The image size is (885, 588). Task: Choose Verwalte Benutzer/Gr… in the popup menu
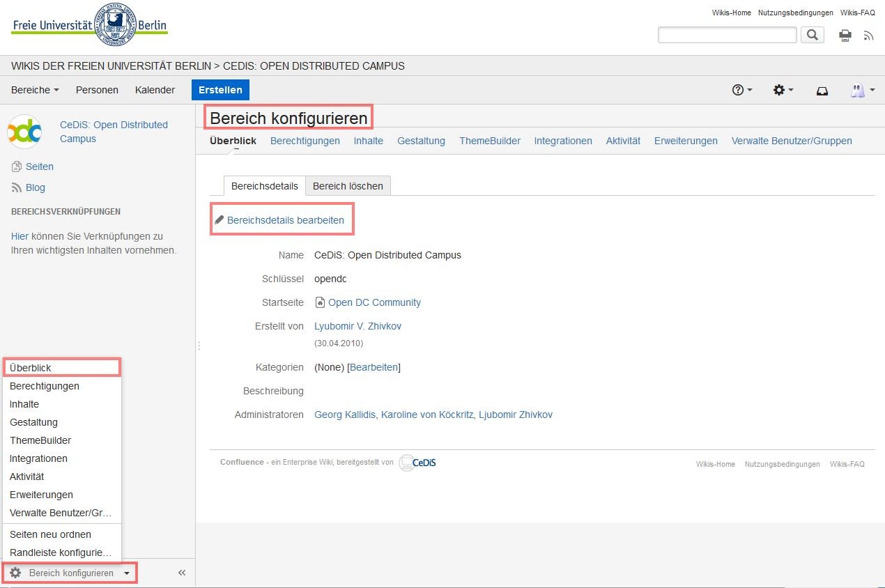click(x=62, y=513)
